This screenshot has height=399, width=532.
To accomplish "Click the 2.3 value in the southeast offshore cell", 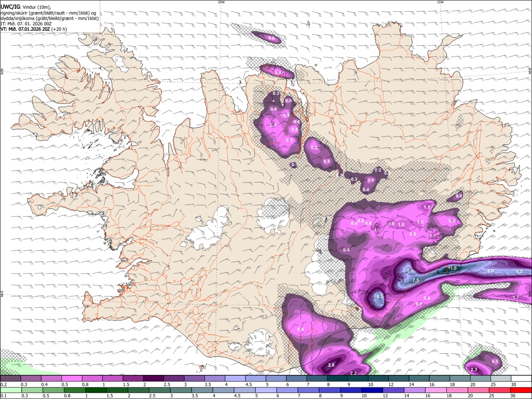I will (474, 370).
